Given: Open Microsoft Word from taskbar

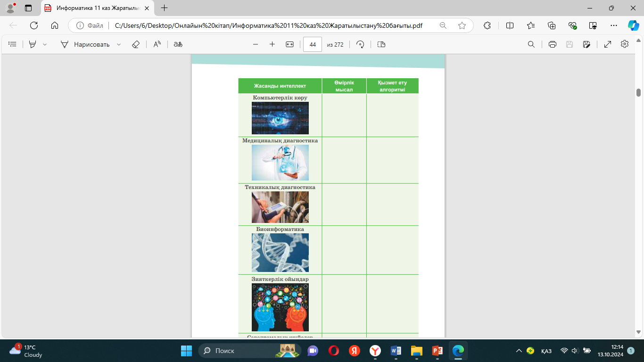Looking at the screenshot, I should click(x=396, y=351).
